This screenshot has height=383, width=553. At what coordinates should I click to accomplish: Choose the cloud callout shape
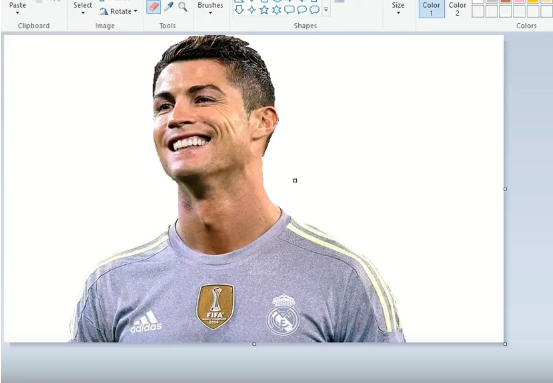point(314,10)
